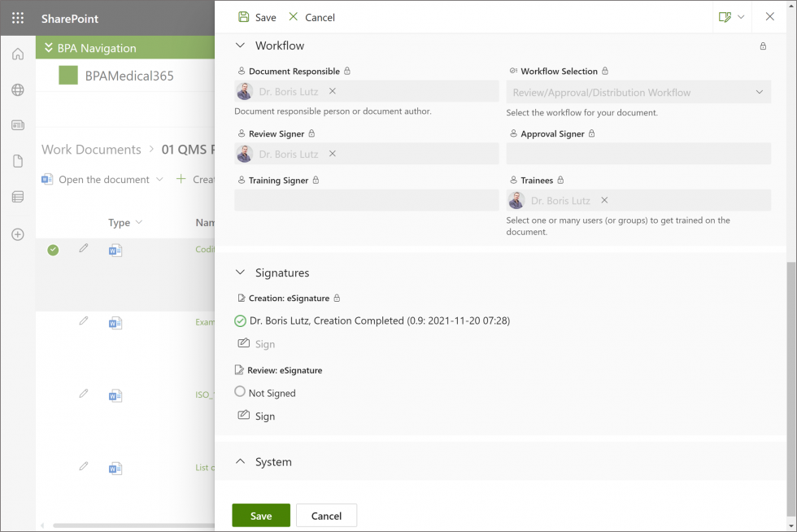Click the news sidebar icon
This screenshot has width=797, height=532.
pyautogui.click(x=17, y=125)
